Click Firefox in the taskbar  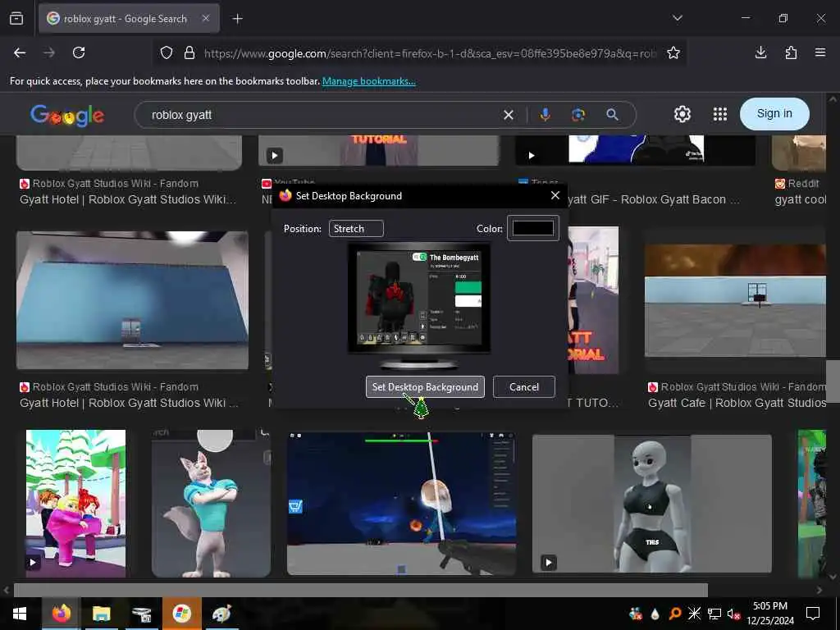pos(61,614)
